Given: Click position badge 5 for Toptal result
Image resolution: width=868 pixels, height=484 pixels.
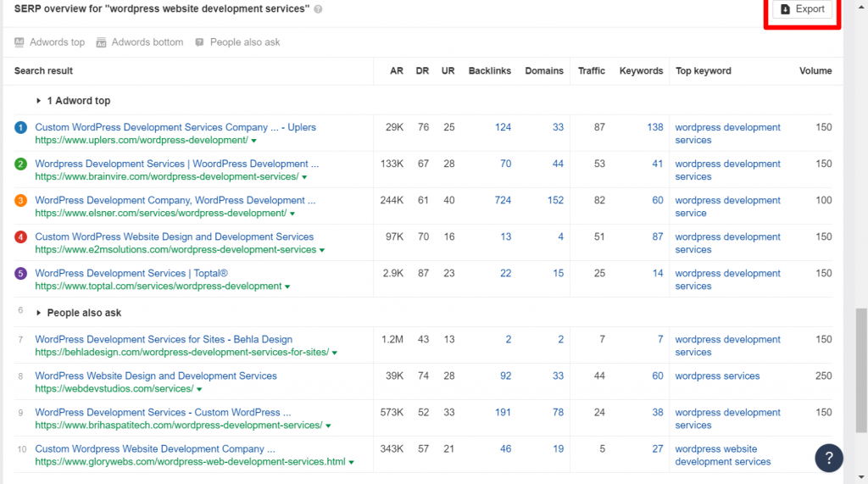Looking at the screenshot, I should click(x=20, y=274).
